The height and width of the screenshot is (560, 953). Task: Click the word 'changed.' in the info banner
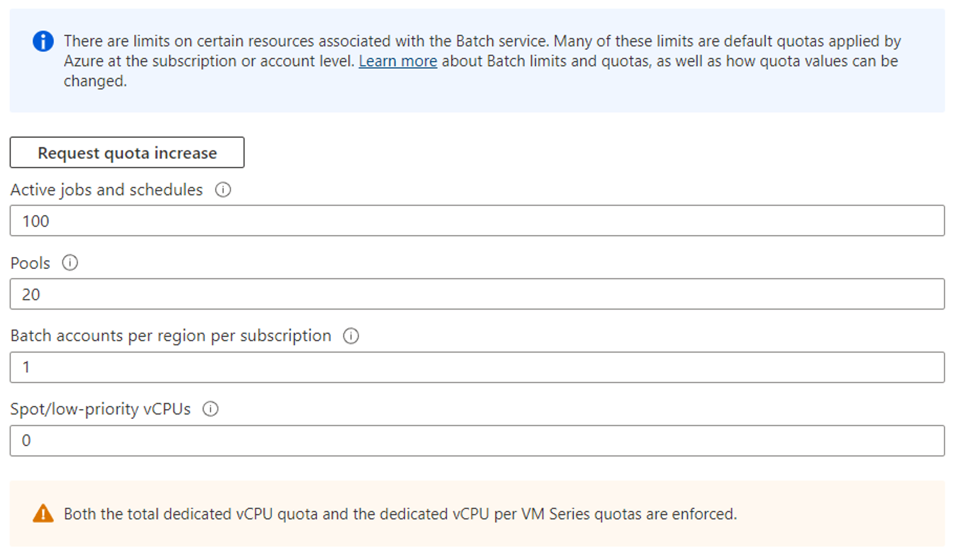(95, 81)
